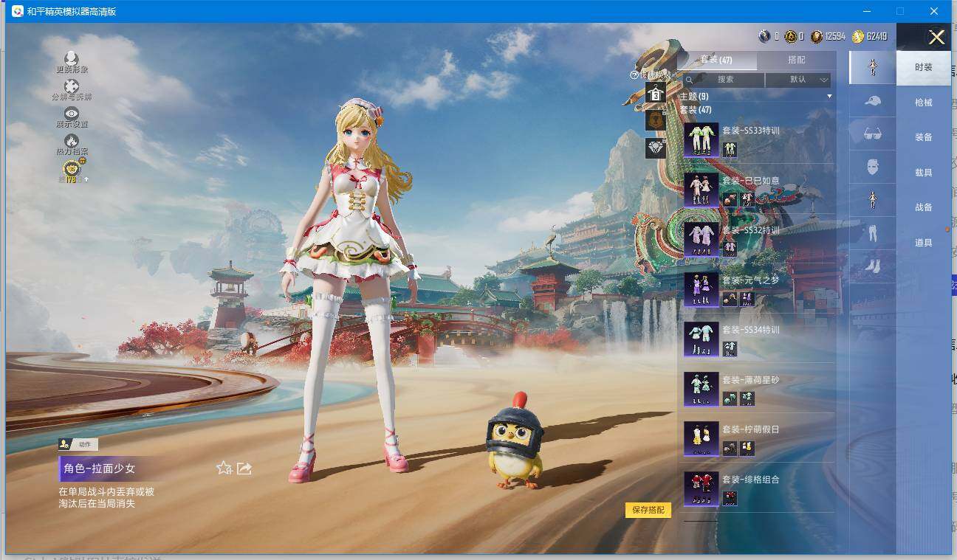Open the 战备 battle gear menu
957x560 pixels.
tap(924, 207)
